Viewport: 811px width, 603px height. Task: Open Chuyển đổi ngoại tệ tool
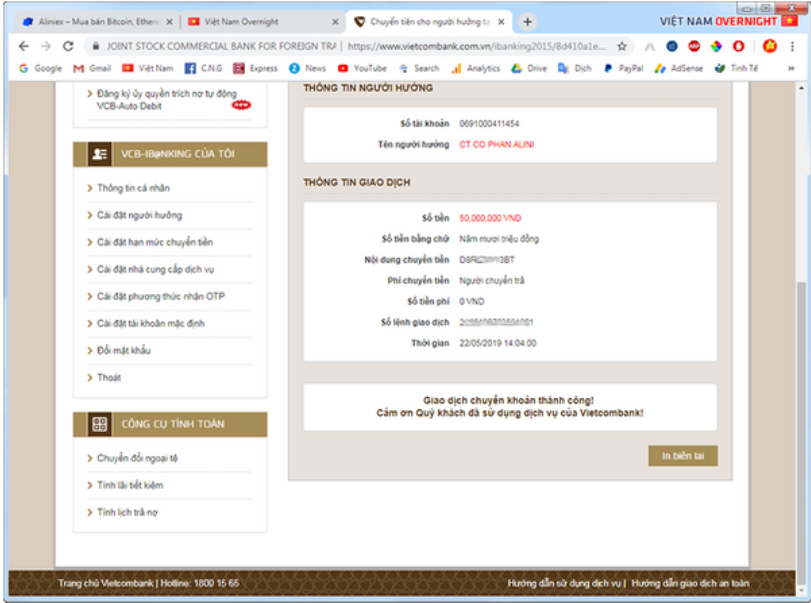coord(137,458)
